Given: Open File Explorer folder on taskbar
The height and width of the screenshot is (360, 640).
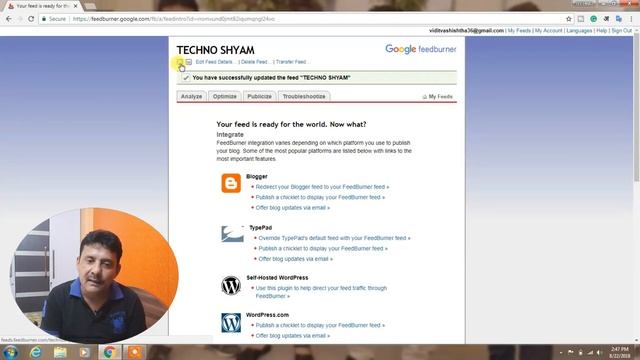Looking at the screenshot, I should point(60,352).
